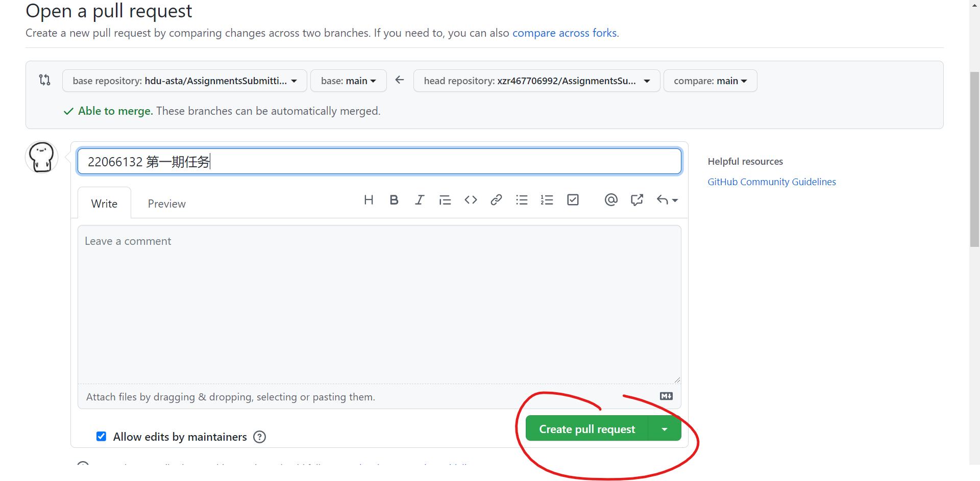980x481 pixels.
Task: Open the base repository dropdown
Action: pos(184,81)
